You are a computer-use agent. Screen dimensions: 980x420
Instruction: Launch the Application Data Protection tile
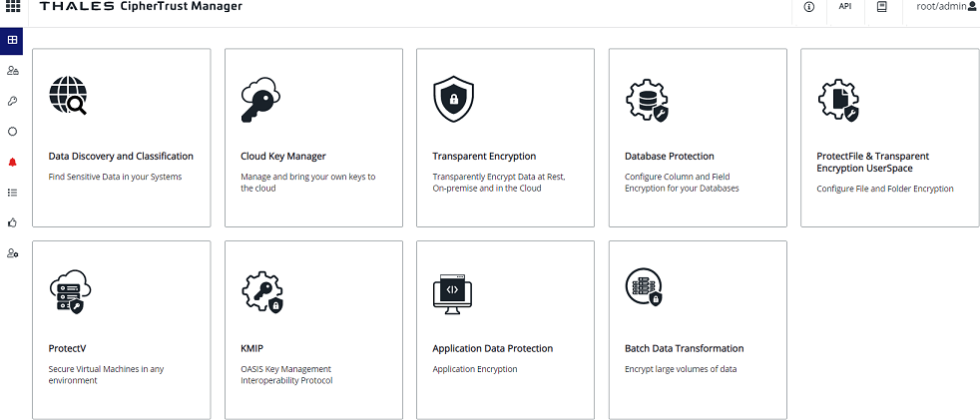[505, 329]
